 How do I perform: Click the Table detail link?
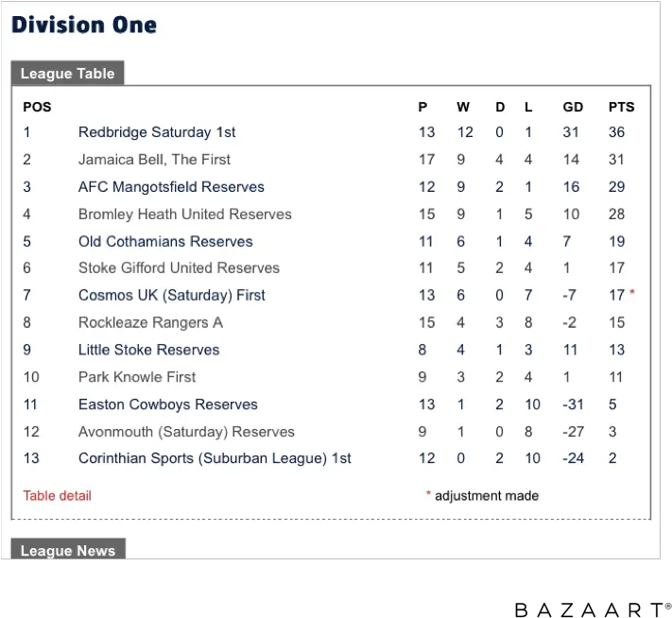pyautogui.click(x=57, y=496)
